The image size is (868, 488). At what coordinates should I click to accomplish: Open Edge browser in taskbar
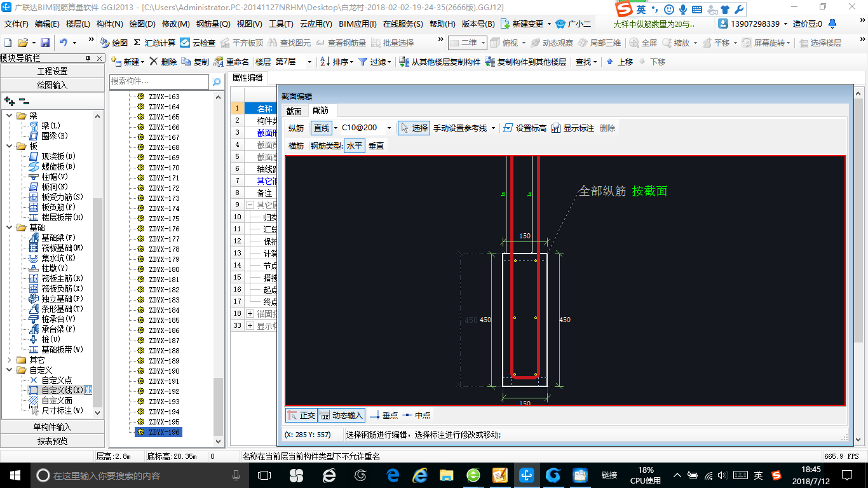point(393,475)
